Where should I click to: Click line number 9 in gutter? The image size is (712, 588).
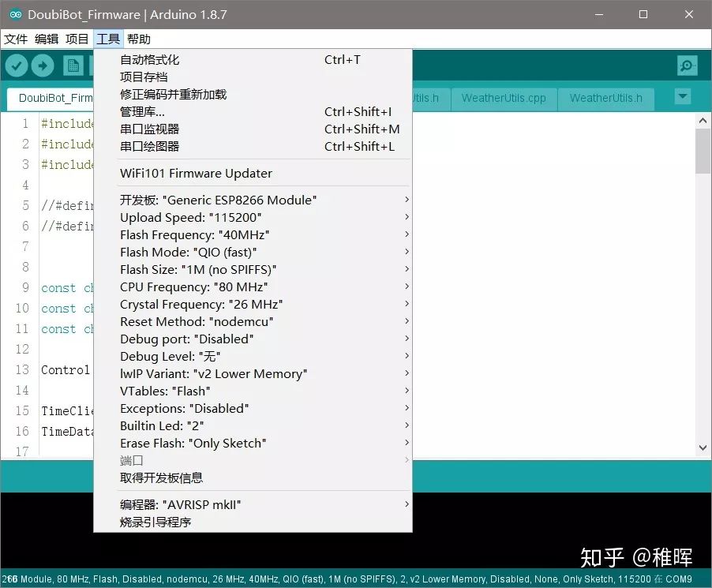click(25, 287)
